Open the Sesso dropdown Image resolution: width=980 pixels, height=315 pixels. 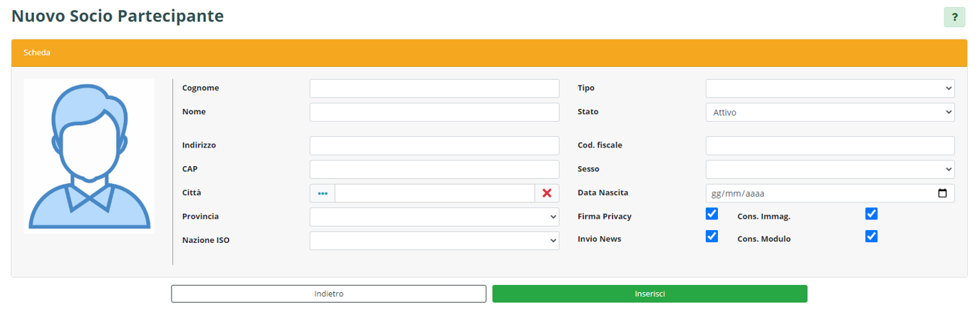coord(830,170)
